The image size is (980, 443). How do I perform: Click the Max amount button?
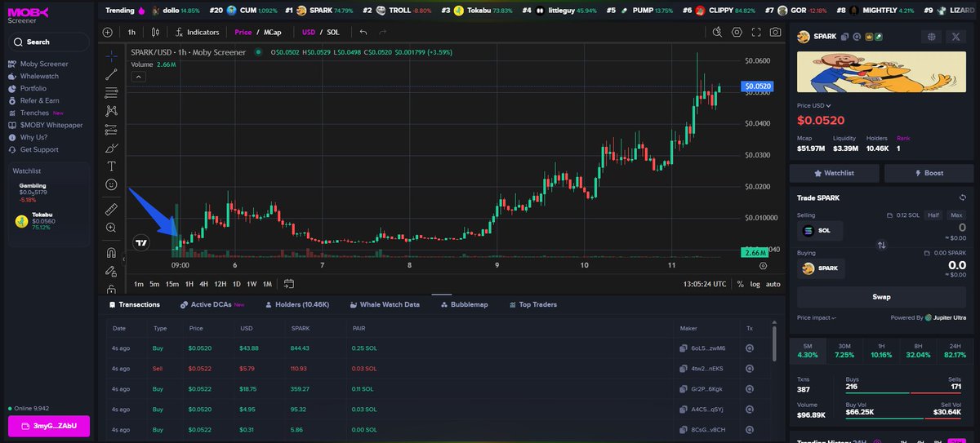(956, 215)
